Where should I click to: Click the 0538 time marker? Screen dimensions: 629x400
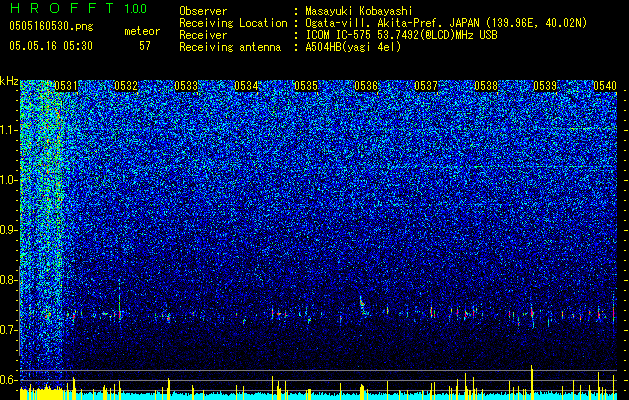[486, 86]
